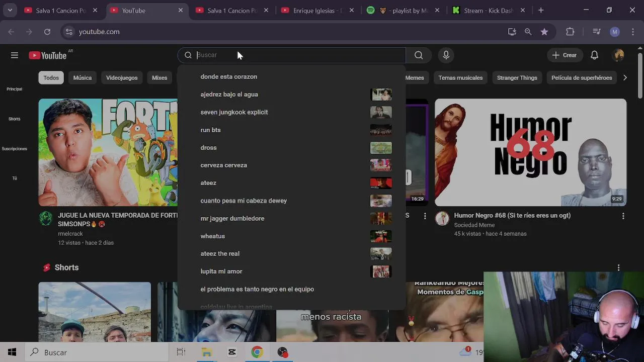644x362 pixels.
Task: Switch to Stream - Kick Dashboard tab
Action: 489,10
